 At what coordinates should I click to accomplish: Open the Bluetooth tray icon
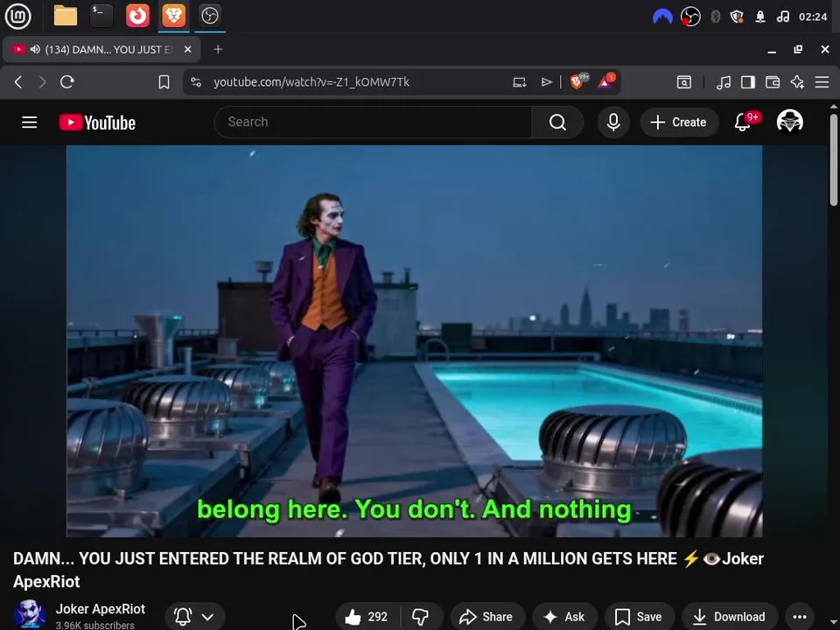coord(715,17)
